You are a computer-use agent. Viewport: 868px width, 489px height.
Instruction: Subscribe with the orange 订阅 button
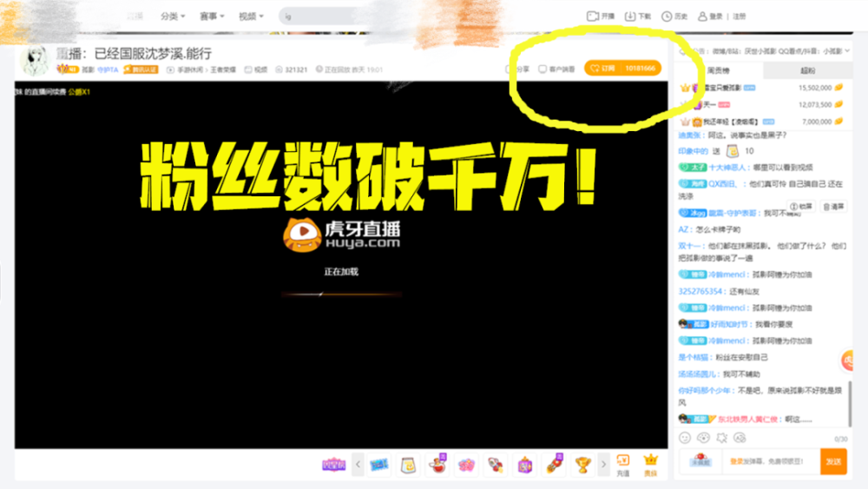tap(622, 68)
